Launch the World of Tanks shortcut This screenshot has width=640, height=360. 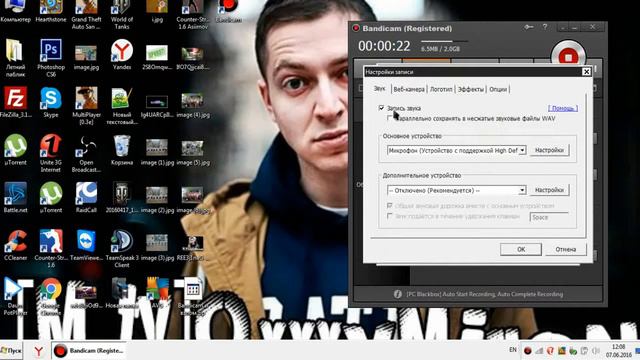[122, 15]
